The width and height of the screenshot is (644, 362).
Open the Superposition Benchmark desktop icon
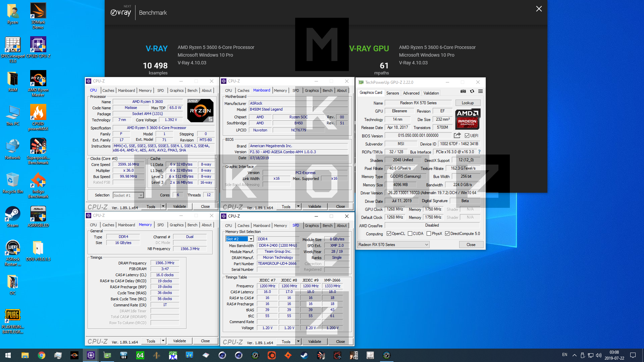point(38,151)
